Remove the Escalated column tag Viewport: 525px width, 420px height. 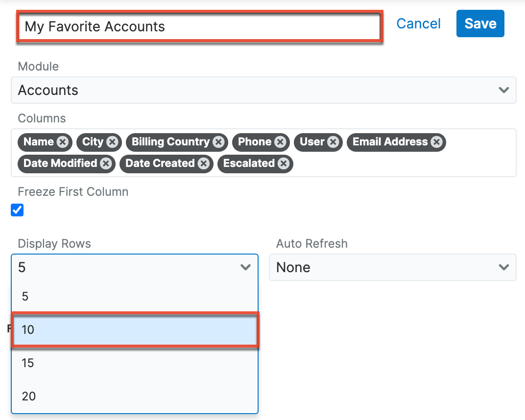point(283,164)
